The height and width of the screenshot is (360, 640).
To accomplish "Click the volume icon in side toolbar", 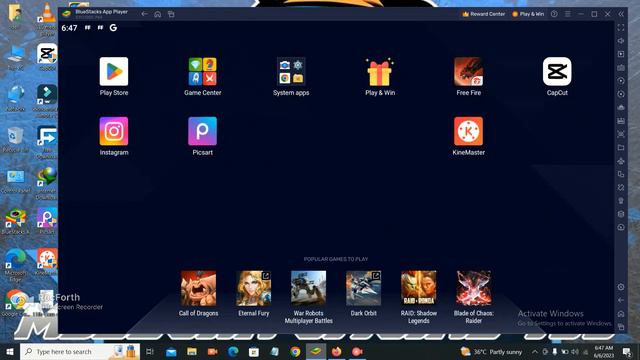I will point(621,41).
